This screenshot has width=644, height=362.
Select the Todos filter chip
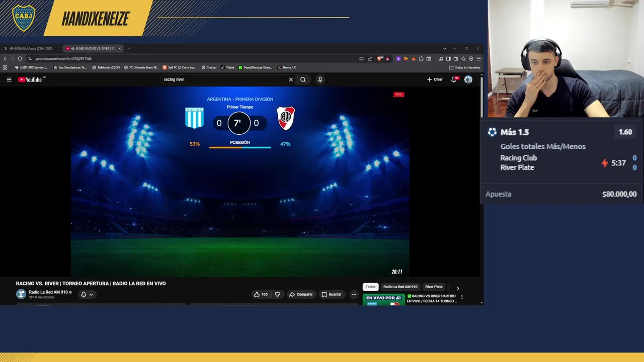tap(371, 287)
